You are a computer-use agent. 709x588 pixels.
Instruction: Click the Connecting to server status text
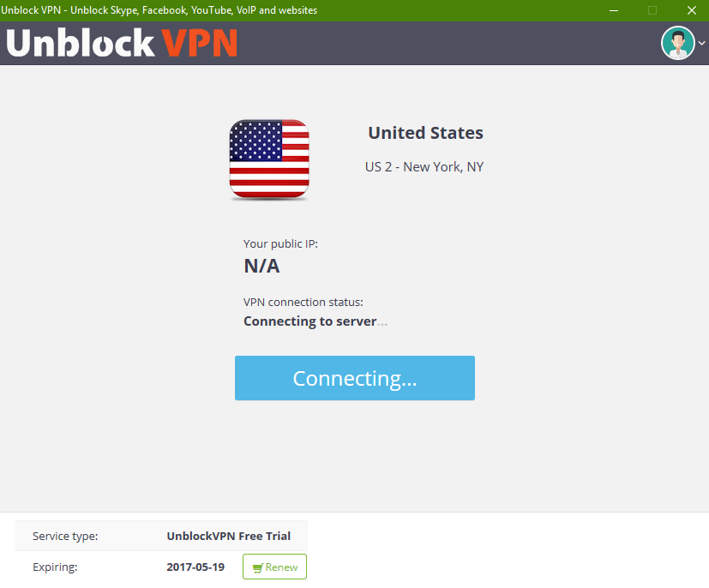coord(310,321)
